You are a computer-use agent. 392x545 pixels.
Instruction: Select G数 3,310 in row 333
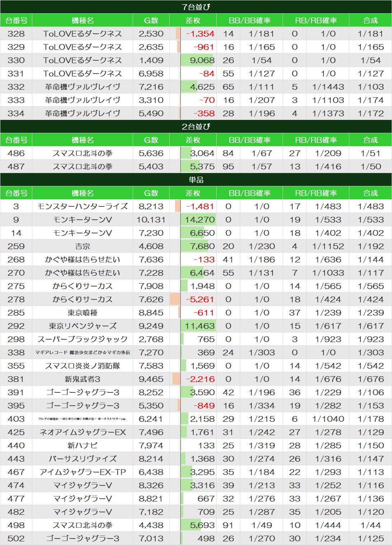coord(151,100)
